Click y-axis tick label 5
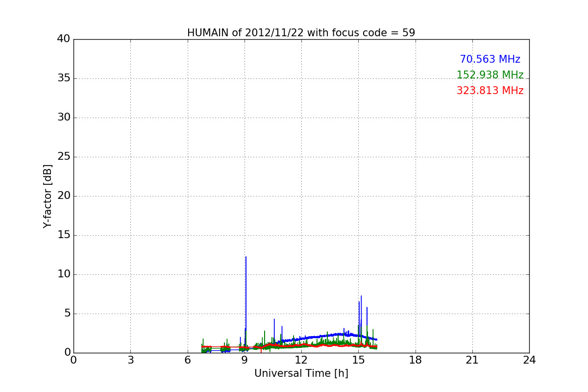 (67, 314)
